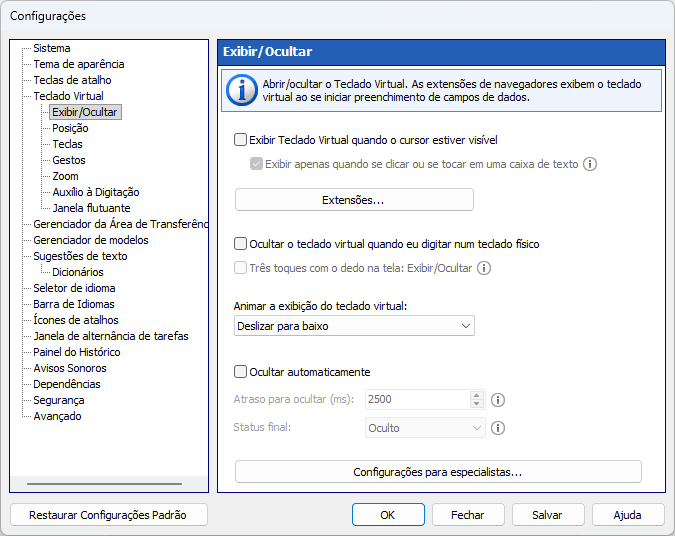The height and width of the screenshot is (536, 675).
Task: Click info icon next to Três toques option
Action: pyautogui.click(x=484, y=268)
